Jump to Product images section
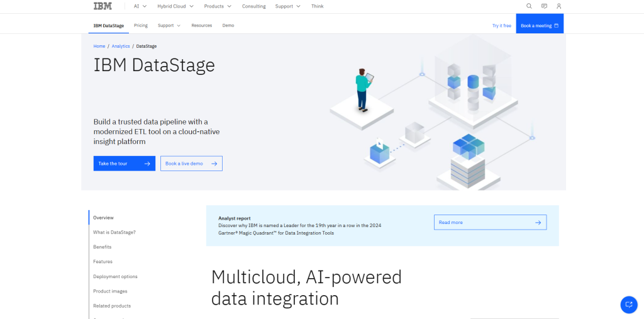The image size is (644, 319). point(110,291)
